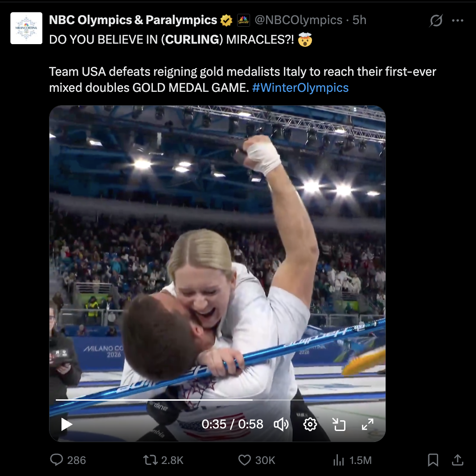Viewport: 476px width, 476px height.
Task: Open the three-dot more options menu
Action: click(x=458, y=21)
